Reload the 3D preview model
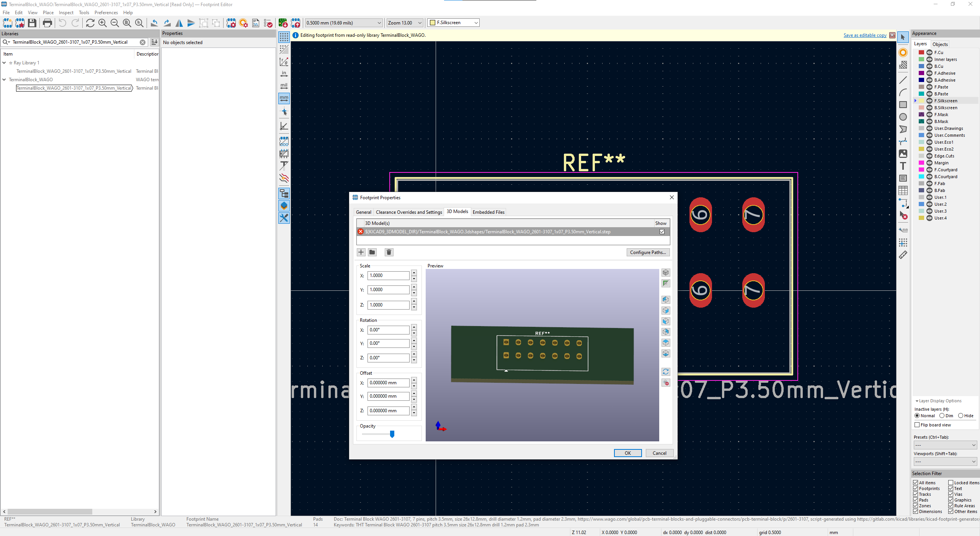The width and height of the screenshot is (980, 536). [666, 372]
